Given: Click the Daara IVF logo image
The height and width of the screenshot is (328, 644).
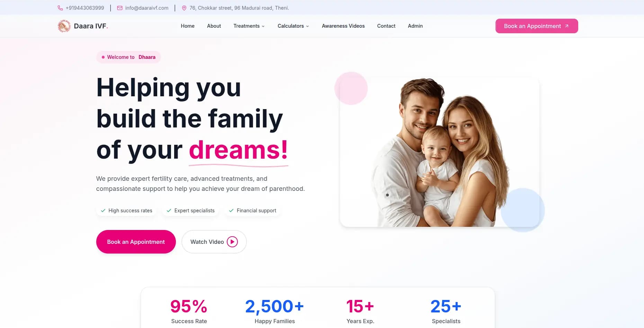Looking at the screenshot, I should (64, 26).
